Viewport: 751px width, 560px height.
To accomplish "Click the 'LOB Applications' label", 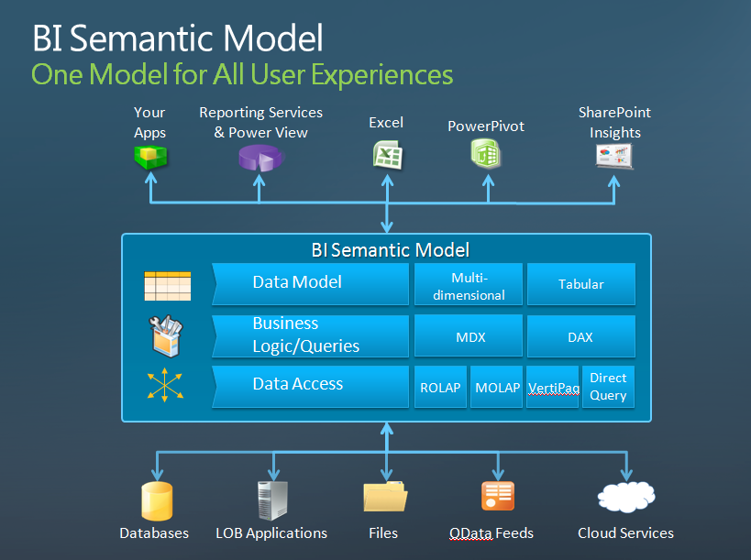I will [271, 533].
